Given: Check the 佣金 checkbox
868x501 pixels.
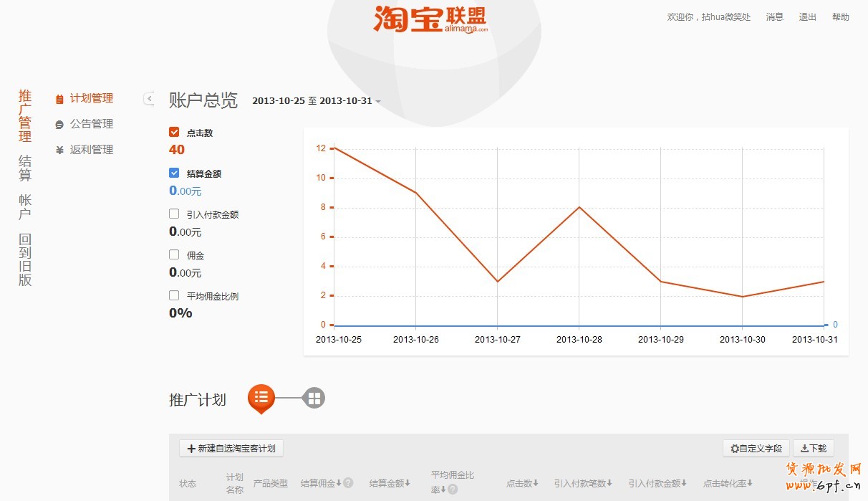Looking at the screenshot, I should click(x=174, y=254).
